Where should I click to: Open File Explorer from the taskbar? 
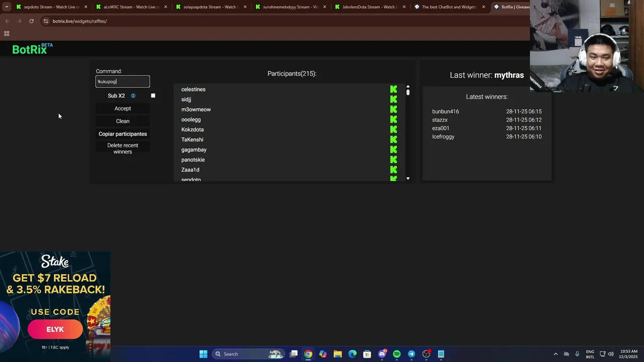338,354
